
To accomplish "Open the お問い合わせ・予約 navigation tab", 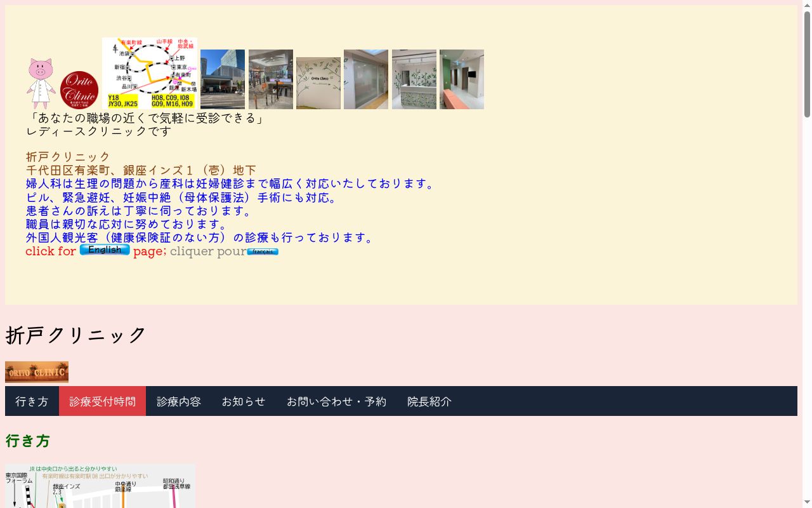I will [x=336, y=401].
